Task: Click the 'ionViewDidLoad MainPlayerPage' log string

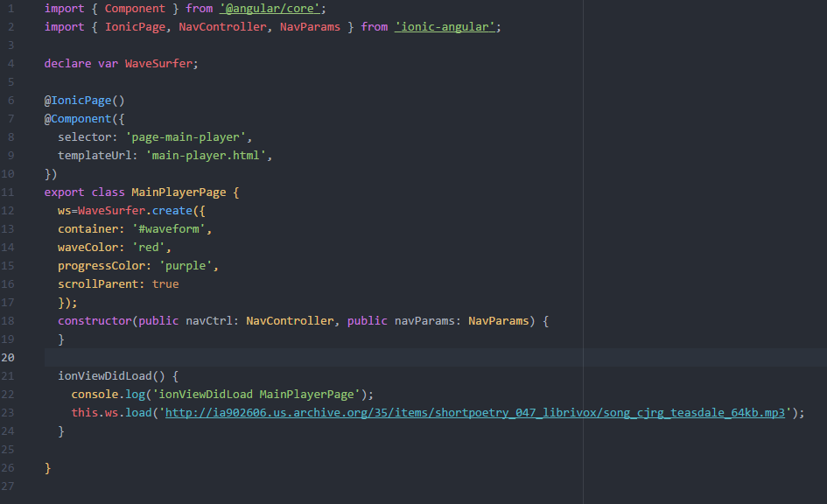Action: (x=256, y=395)
